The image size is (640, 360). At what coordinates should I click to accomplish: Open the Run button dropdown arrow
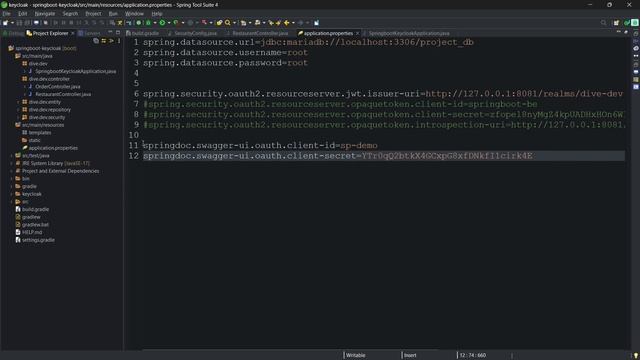coord(169,23)
